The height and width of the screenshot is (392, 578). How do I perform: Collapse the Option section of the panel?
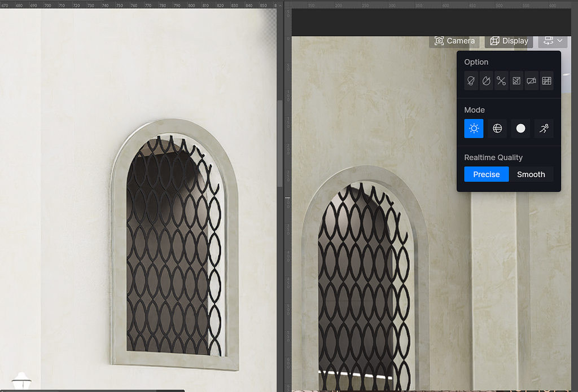(476, 61)
